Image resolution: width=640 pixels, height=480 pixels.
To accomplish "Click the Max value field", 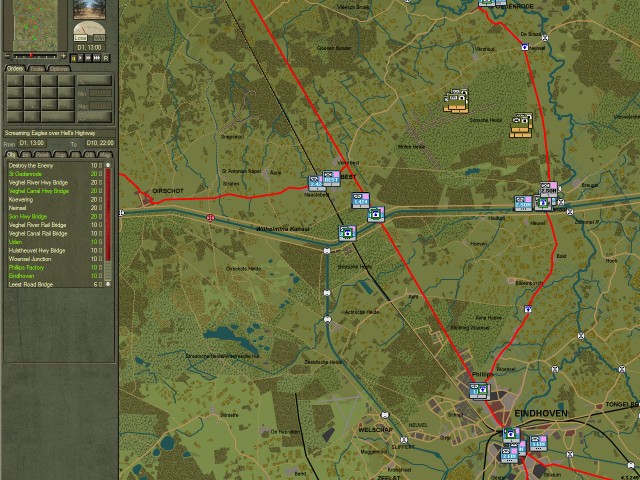I will tap(100, 106).
